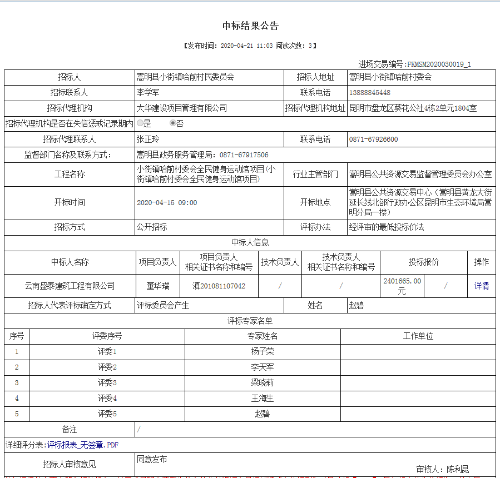
Task: Click the 备注 label cell
Action: [70, 429]
